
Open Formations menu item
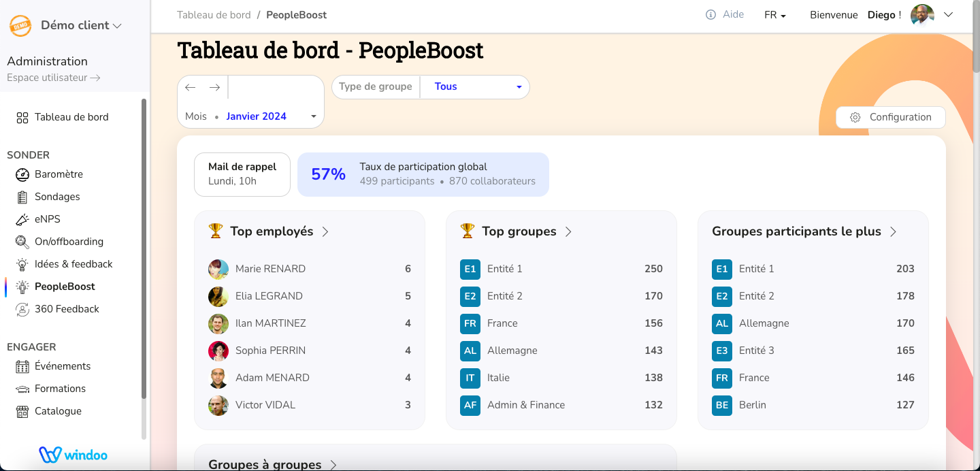tap(60, 389)
